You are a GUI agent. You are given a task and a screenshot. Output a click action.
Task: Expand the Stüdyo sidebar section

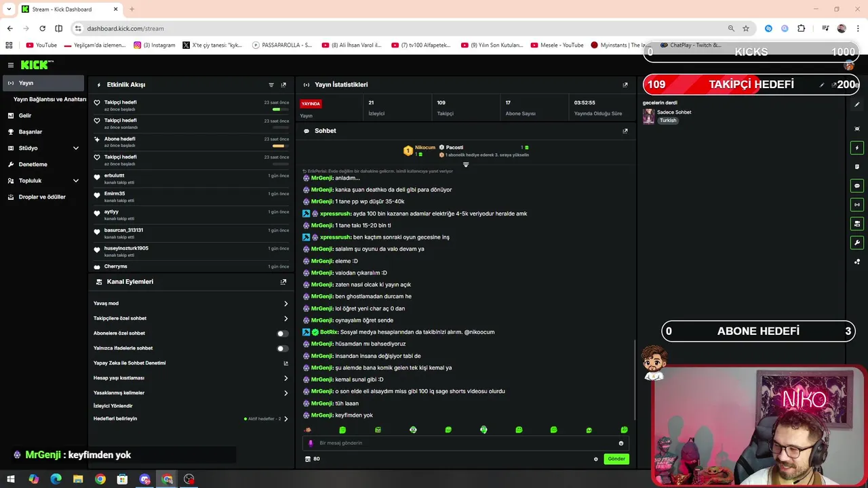[x=76, y=148]
